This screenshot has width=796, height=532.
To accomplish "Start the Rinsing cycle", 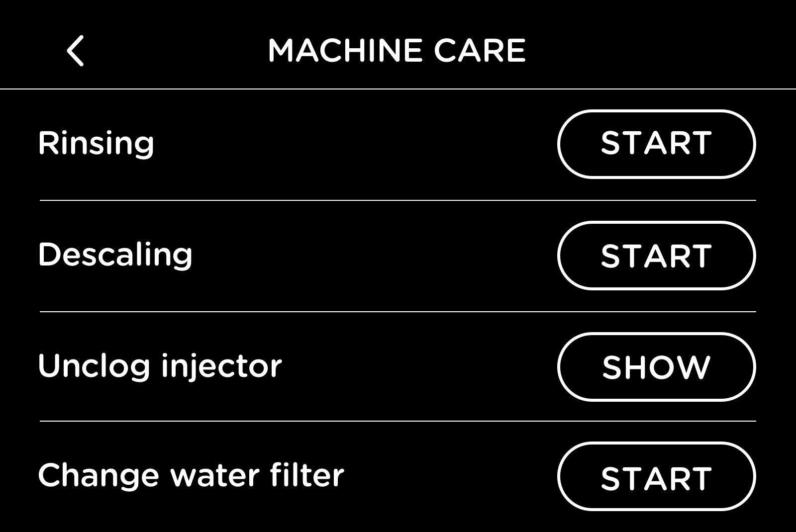I will point(656,144).
